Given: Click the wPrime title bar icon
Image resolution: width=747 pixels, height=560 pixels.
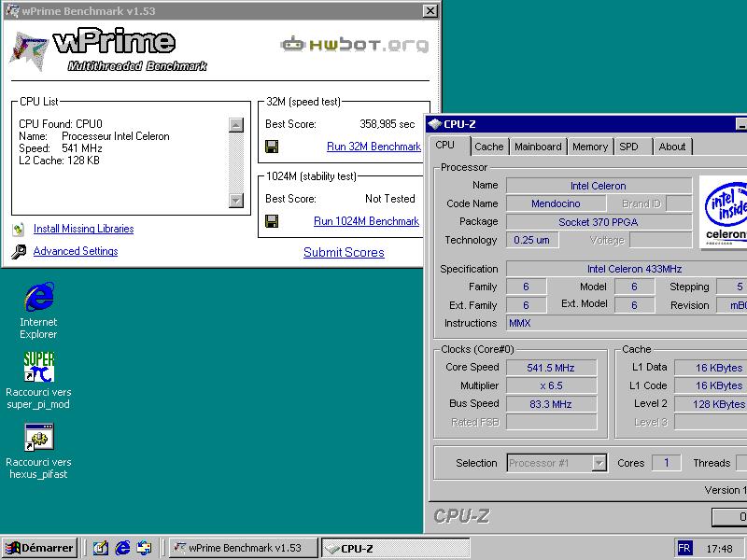Looking at the screenshot, I should pos(12,10).
